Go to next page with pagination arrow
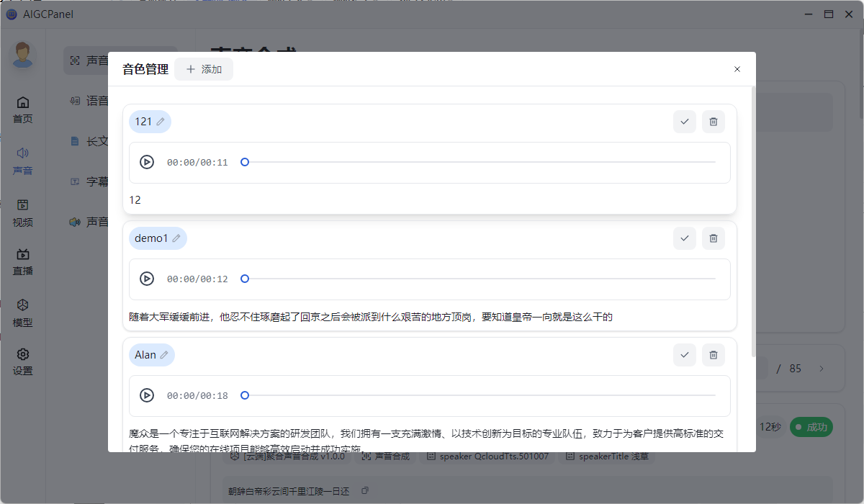Screen dimensions: 864x504 [822, 369]
